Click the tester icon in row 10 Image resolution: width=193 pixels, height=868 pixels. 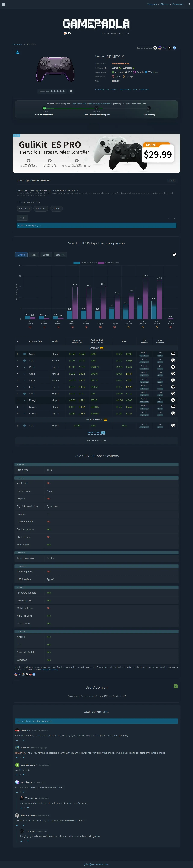pos(173,413)
